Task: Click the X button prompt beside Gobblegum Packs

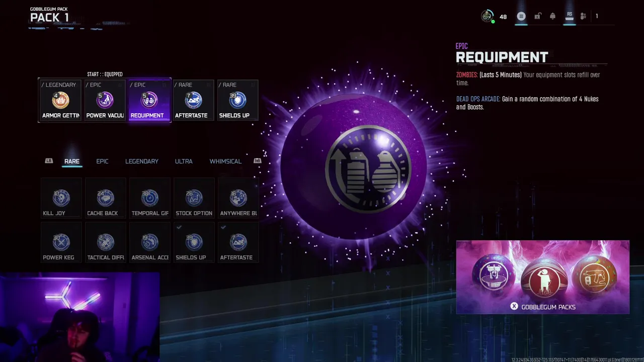Action: pyautogui.click(x=514, y=306)
